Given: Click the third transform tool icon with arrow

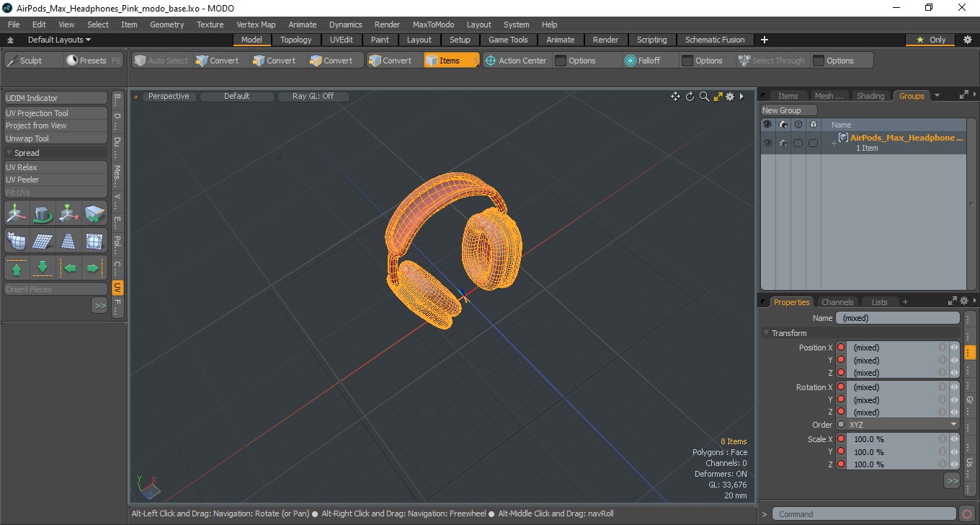Looking at the screenshot, I should pos(69,214).
